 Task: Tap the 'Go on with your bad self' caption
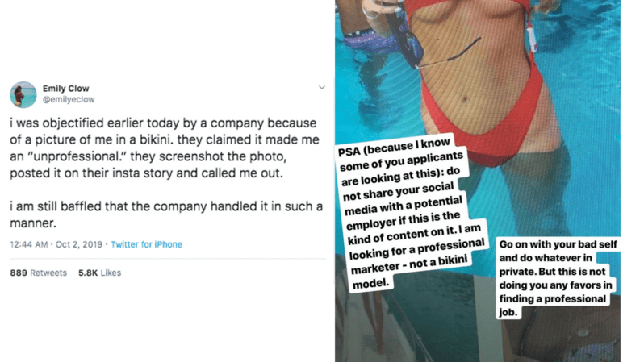(x=558, y=278)
